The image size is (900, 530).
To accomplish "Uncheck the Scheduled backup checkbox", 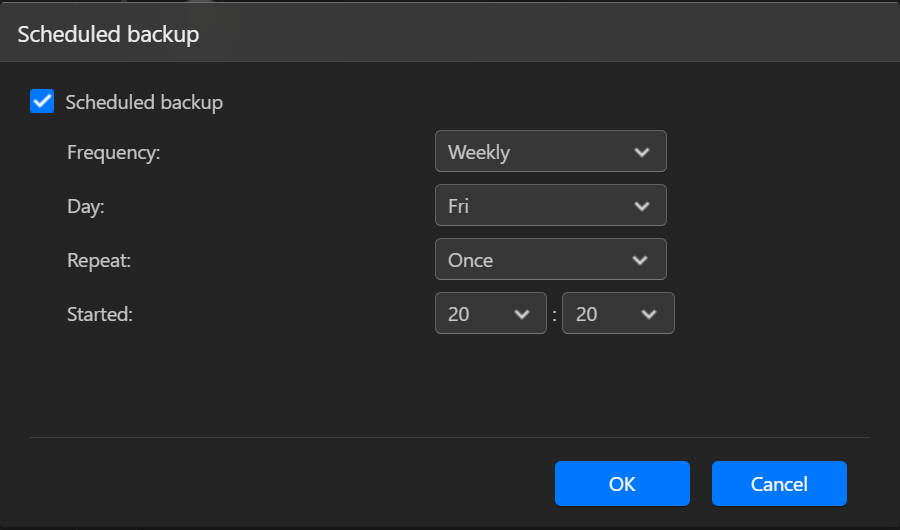I will coord(42,101).
